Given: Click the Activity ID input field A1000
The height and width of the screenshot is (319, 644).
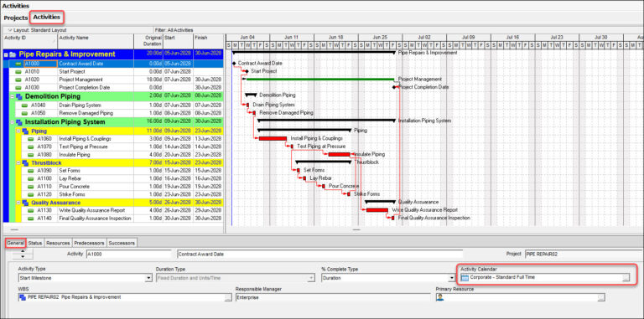Looking at the screenshot, I should click(x=128, y=255).
